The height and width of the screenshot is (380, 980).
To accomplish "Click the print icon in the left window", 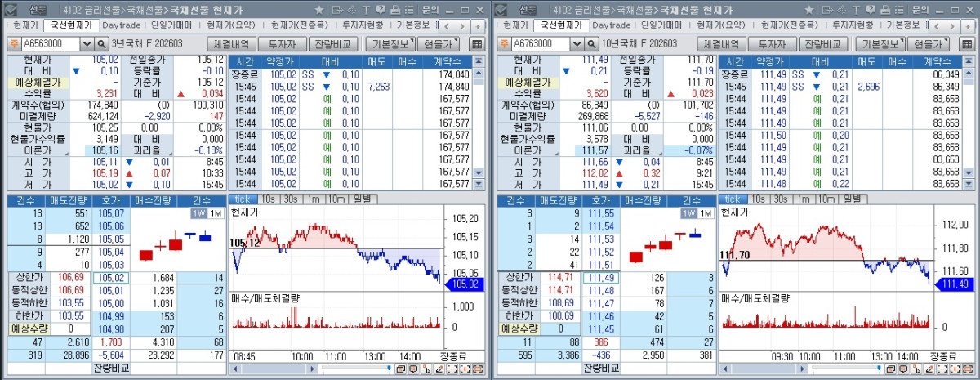I will (395, 9).
